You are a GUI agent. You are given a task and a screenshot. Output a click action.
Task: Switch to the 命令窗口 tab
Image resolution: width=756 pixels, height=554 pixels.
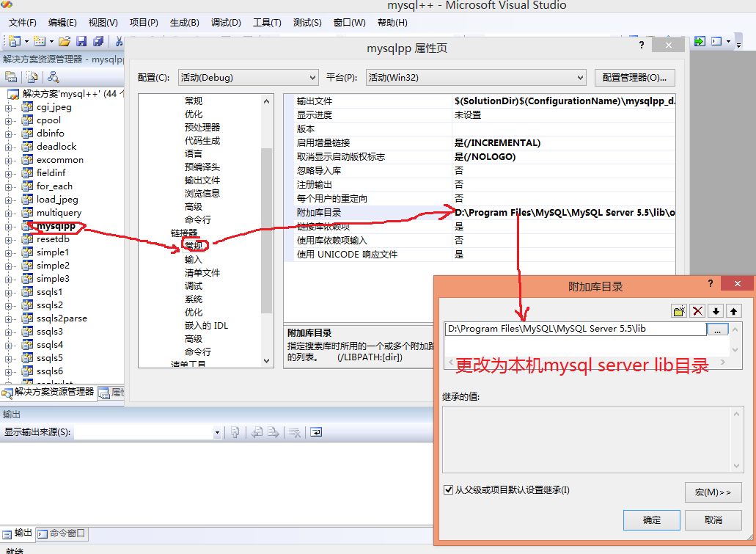[62, 533]
